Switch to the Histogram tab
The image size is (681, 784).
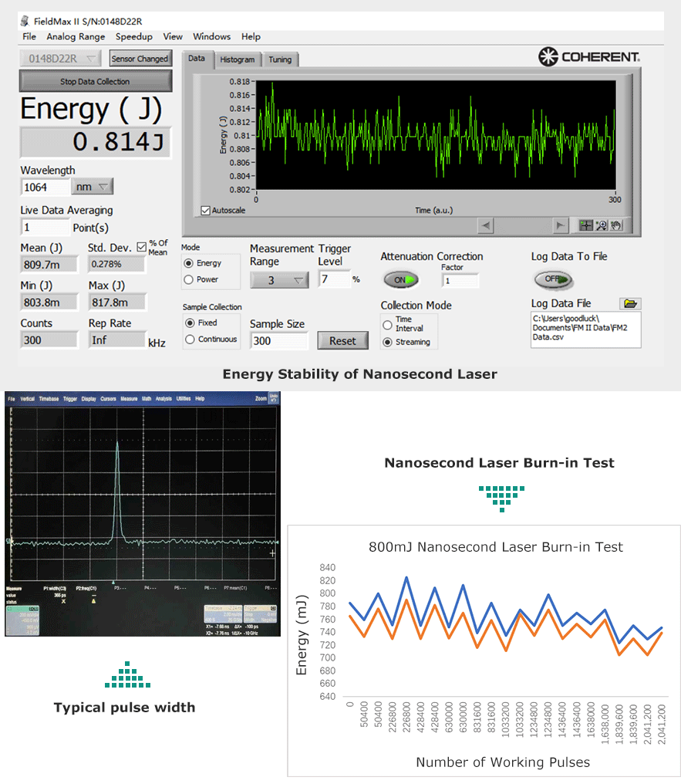click(x=237, y=59)
